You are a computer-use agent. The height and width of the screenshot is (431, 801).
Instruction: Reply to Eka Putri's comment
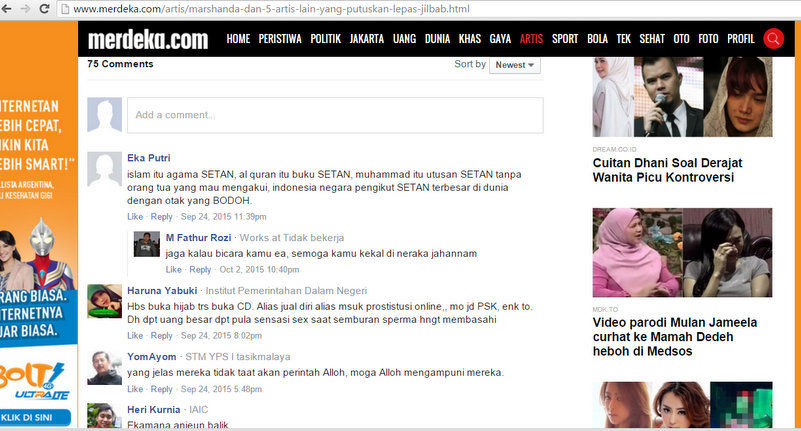(x=161, y=217)
